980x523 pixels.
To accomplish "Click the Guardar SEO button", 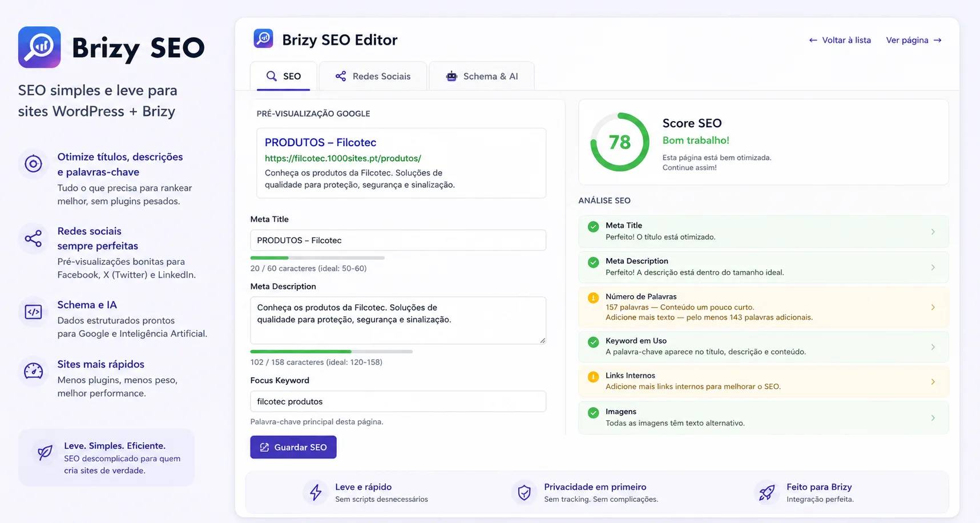I will click(x=293, y=447).
